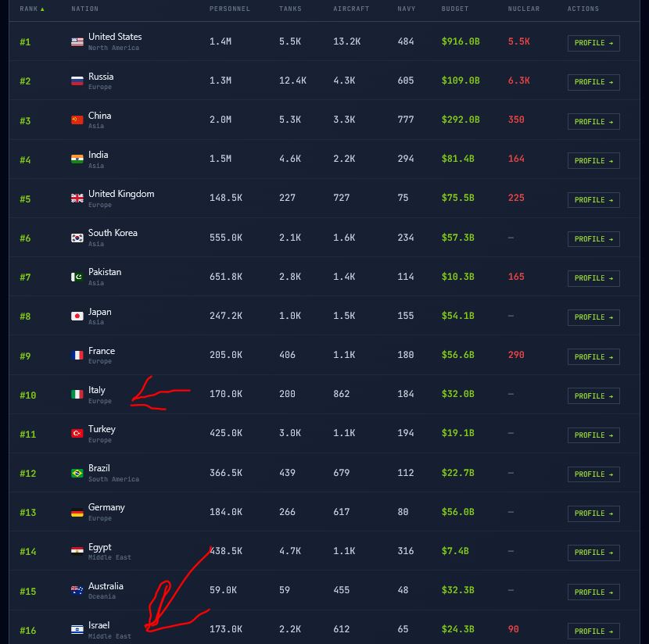Screen dimensions: 649x644
Task: Sort by the NUCLEAR column header
Action: tap(524, 9)
